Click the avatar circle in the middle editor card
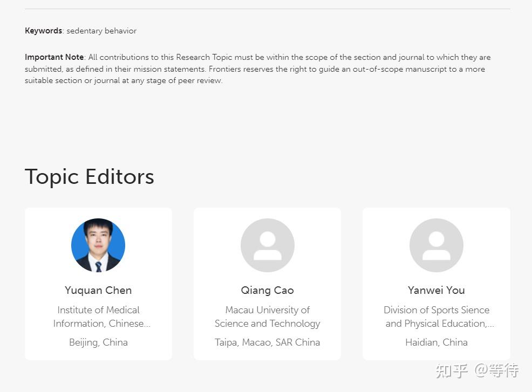 pos(267,245)
